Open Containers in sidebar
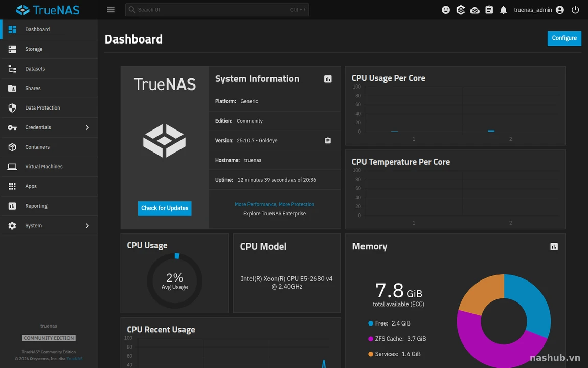588x368 pixels. pyautogui.click(x=49, y=147)
